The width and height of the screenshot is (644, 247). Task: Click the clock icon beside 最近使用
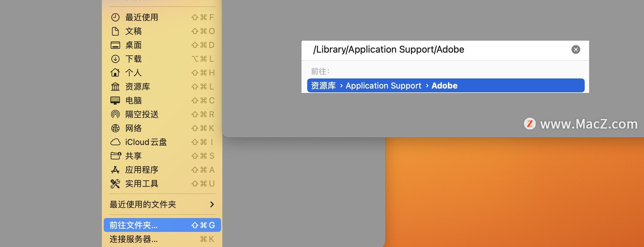[115, 17]
